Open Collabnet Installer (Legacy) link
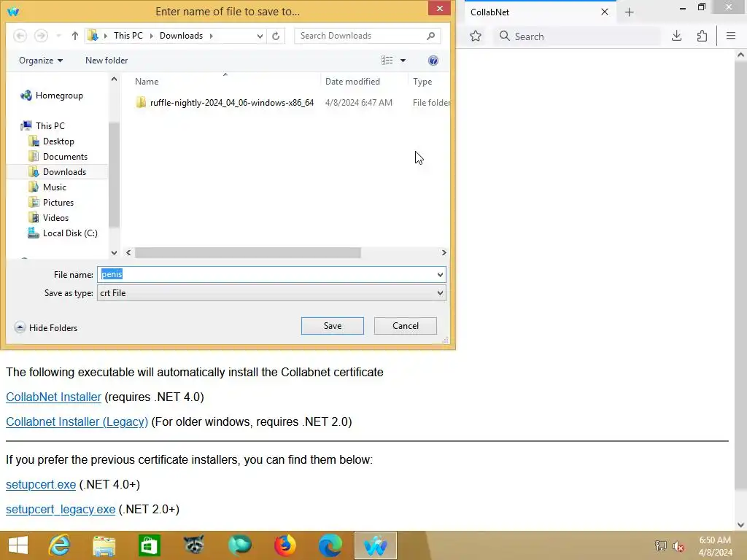747x560 pixels. point(77,421)
